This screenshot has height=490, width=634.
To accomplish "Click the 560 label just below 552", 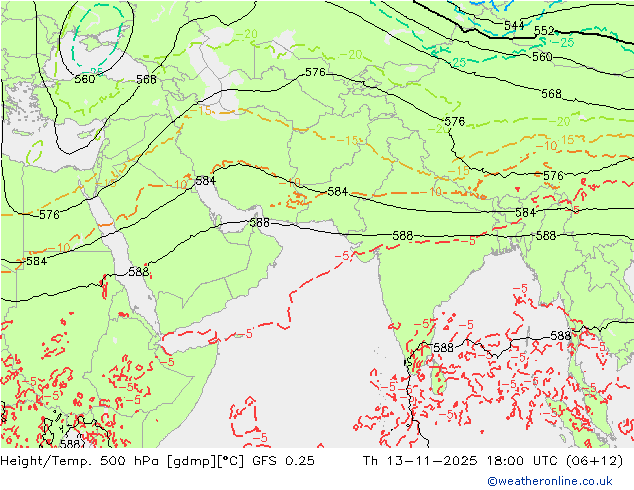I will (542, 57).
